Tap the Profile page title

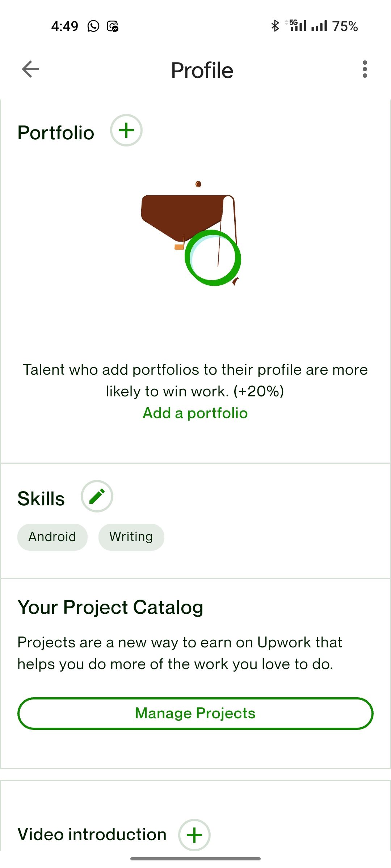pyautogui.click(x=202, y=70)
